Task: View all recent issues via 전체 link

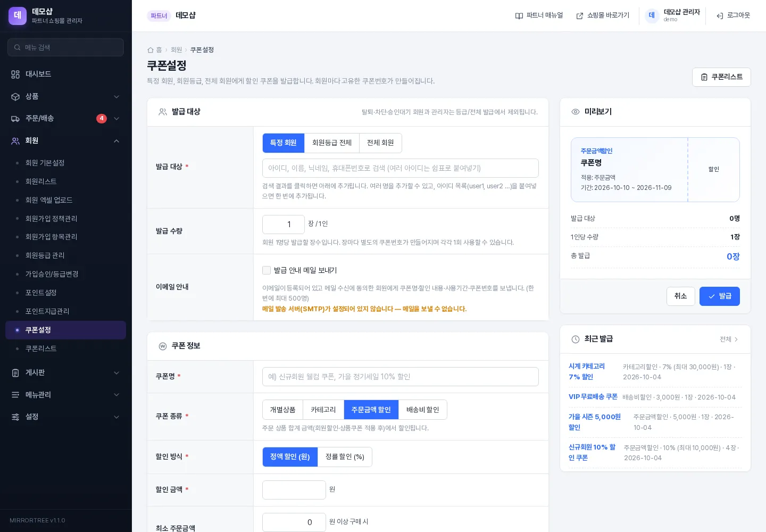Action: (x=729, y=339)
